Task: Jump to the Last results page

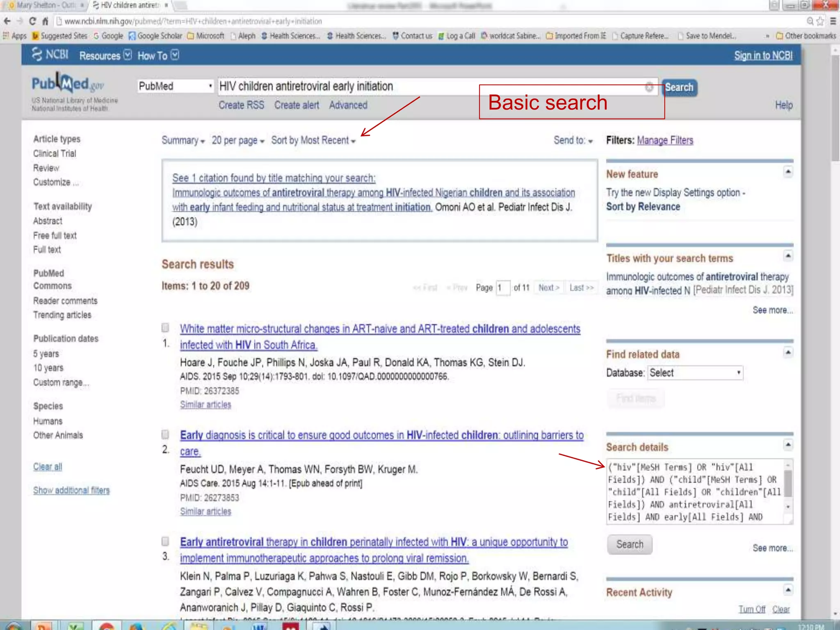Action: (x=582, y=288)
